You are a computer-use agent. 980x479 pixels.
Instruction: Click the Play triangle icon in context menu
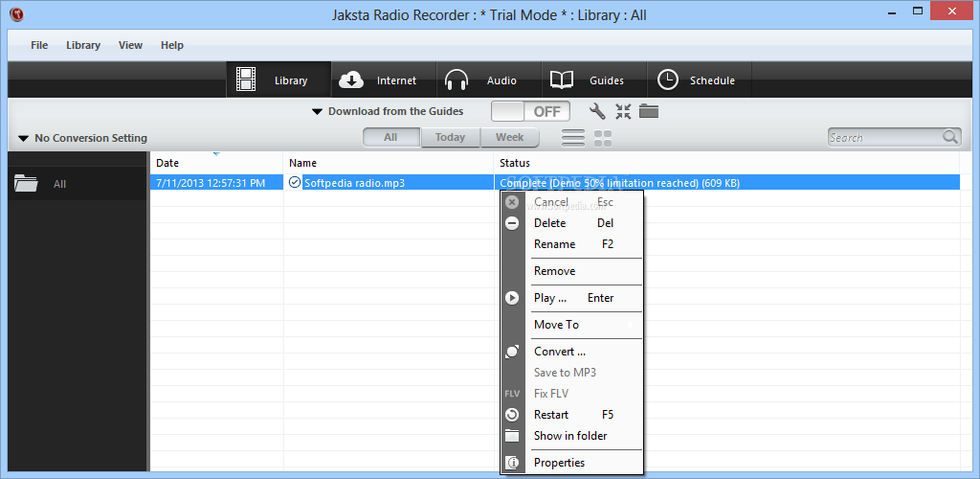pyautogui.click(x=512, y=298)
